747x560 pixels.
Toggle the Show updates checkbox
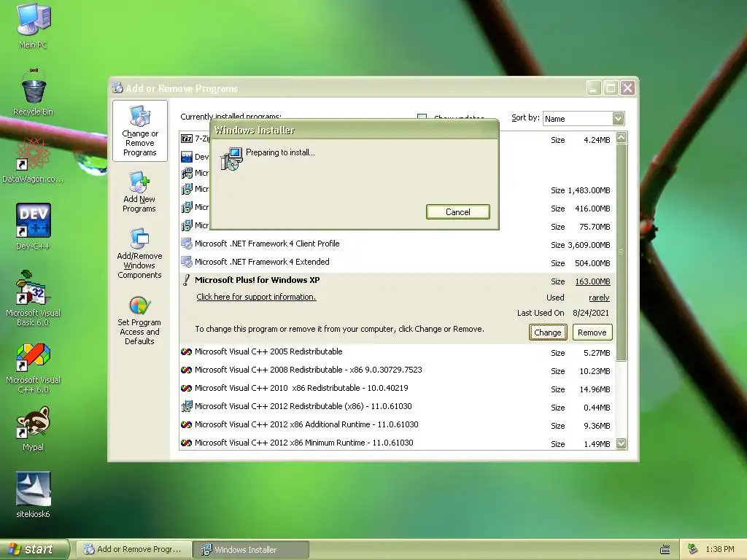pos(422,117)
